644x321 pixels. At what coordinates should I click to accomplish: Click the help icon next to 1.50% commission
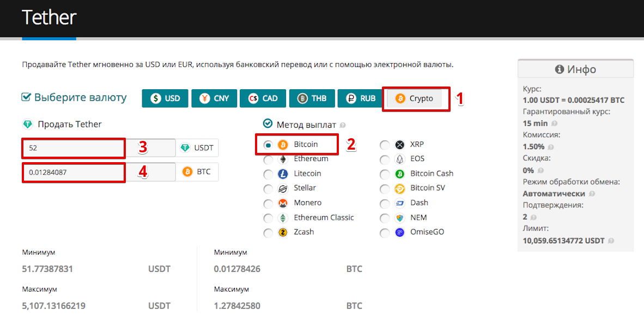click(x=551, y=147)
